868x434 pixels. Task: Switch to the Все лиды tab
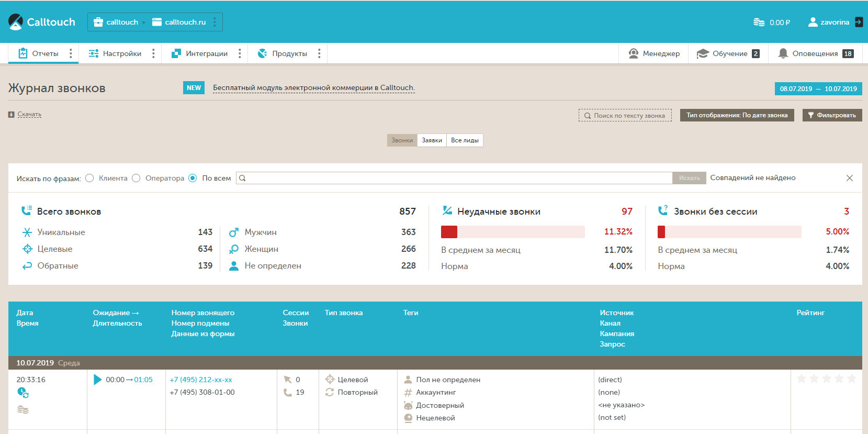point(465,140)
